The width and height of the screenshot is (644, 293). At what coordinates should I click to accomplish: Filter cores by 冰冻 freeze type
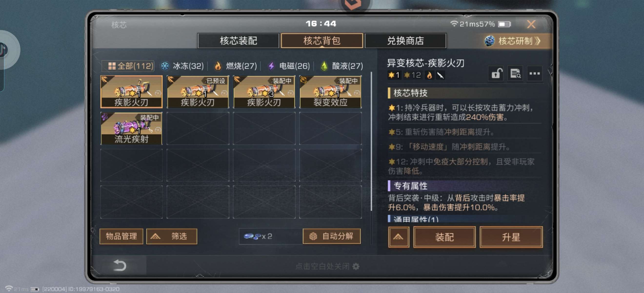[x=182, y=66]
